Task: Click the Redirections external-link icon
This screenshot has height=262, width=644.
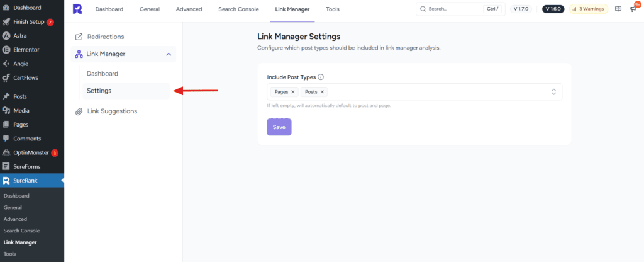Action: coord(79,37)
